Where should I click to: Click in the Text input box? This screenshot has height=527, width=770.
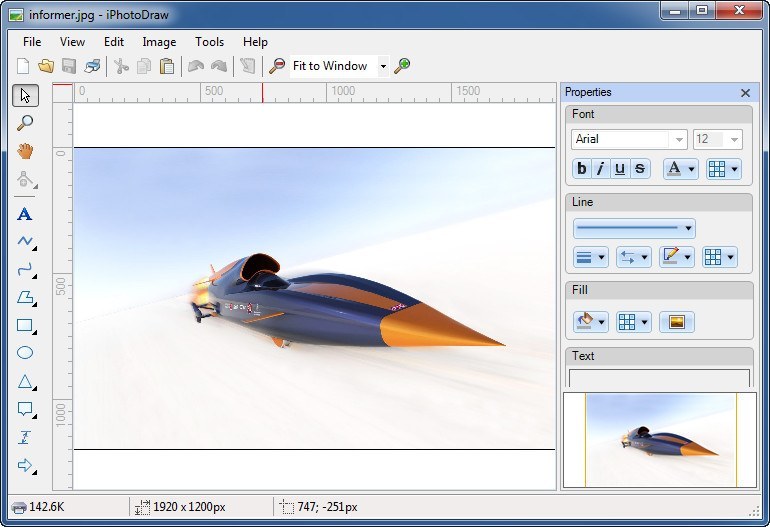click(659, 378)
